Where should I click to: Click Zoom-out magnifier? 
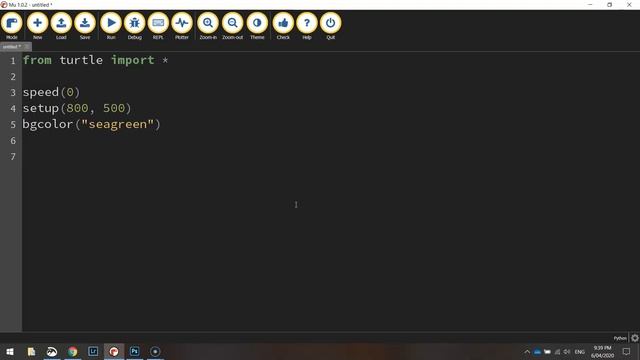(x=233, y=25)
